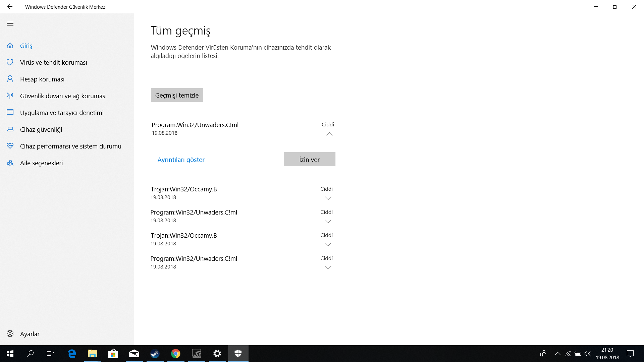This screenshot has height=362, width=644.
Task: Click battery status tray icon
Action: coord(578,354)
